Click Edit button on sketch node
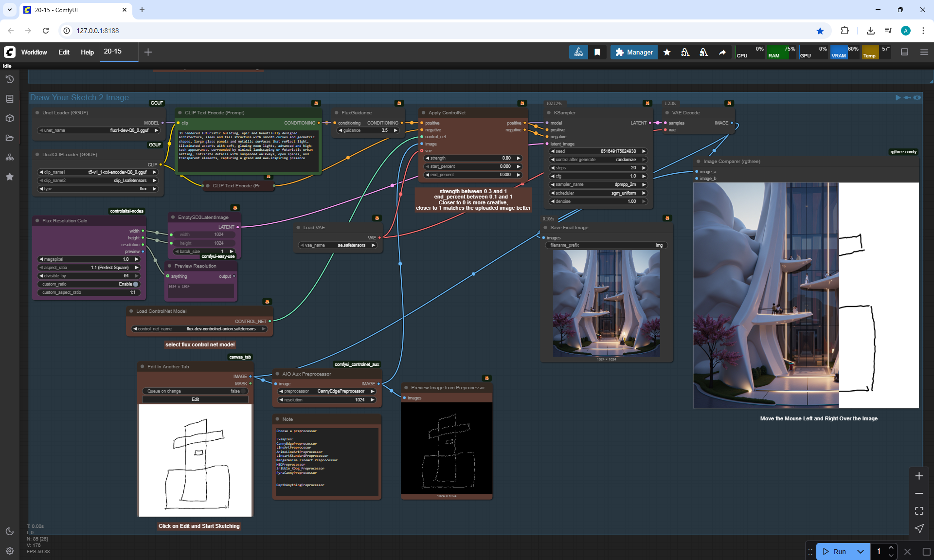934x560 pixels. (195, 399)
